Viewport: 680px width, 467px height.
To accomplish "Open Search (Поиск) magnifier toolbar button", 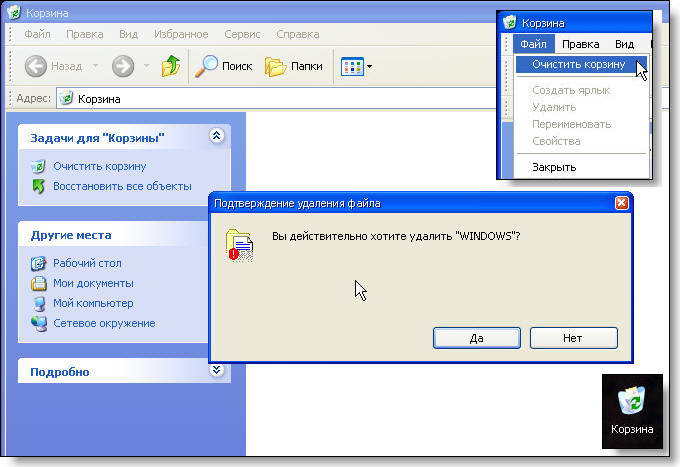I will [x=223, y=66].
